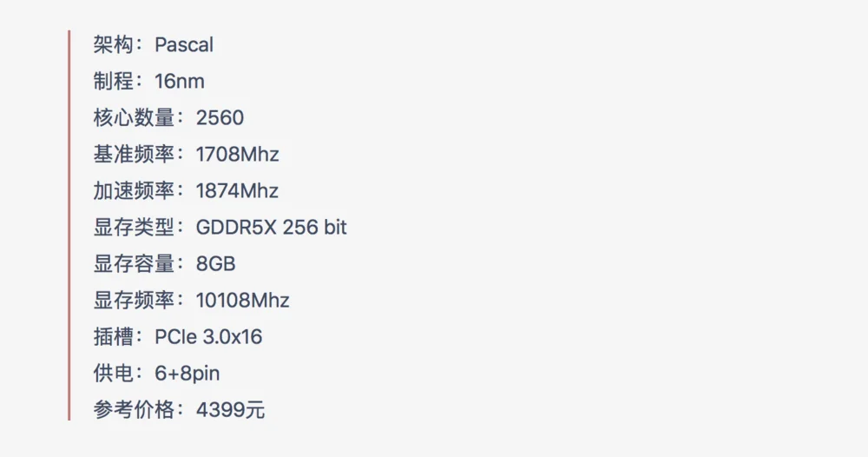
Task: Click the red vertical quote bar
Action: click(x=69, y=225)
